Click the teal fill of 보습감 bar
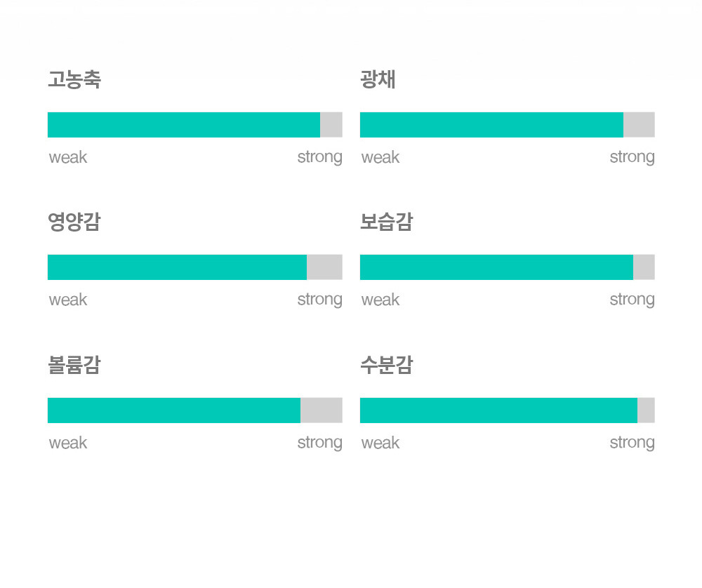Screen dimensions: 702x588 496,267
